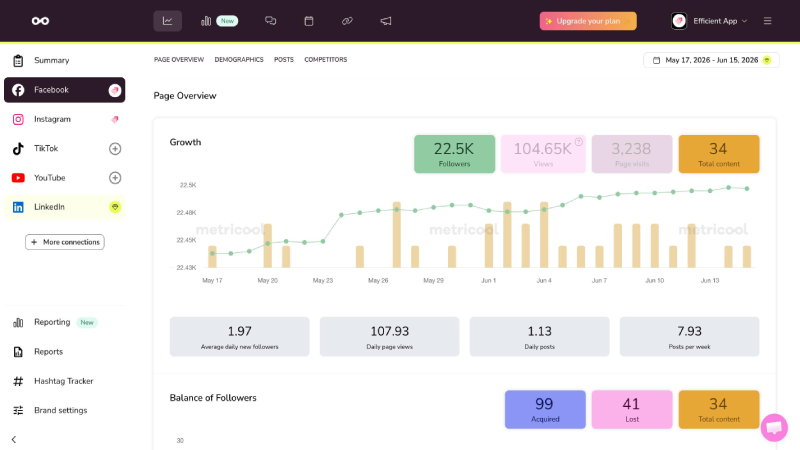Screen dimensions: 800x450
Task: Click the Balance of Followers heading
Action: click(x=213, y=398)
